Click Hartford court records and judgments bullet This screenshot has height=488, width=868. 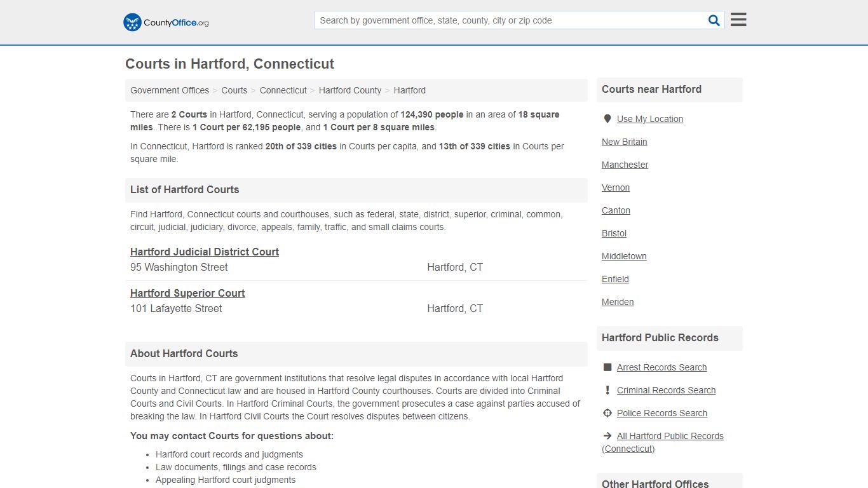[x=229, y=454]
